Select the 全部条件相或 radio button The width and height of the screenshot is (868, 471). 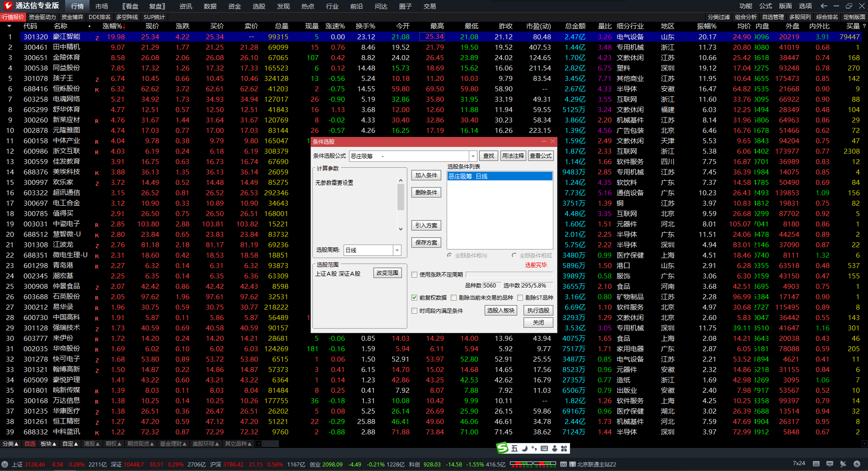pyautogui.click(x=514, y=255)
